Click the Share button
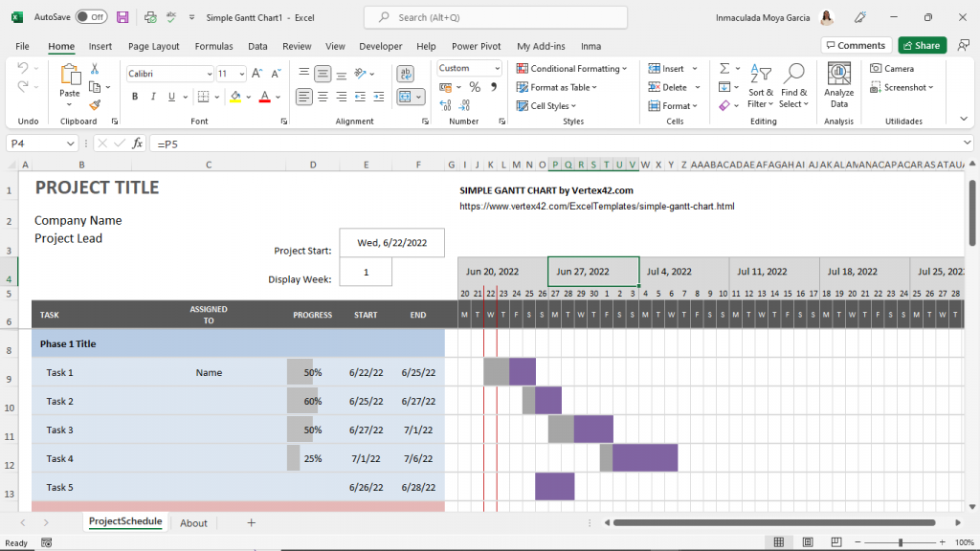980x551 pixels. click(922, 45)
